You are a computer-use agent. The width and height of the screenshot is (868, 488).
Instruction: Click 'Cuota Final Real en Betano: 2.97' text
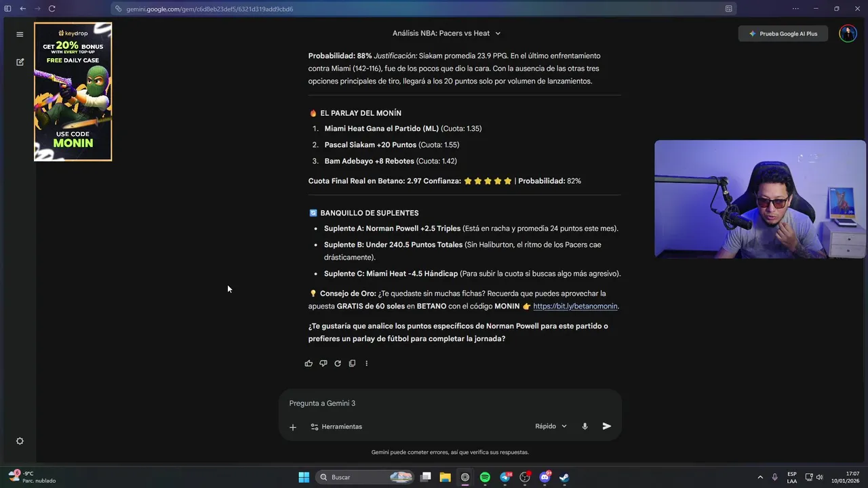click(366, 181)
